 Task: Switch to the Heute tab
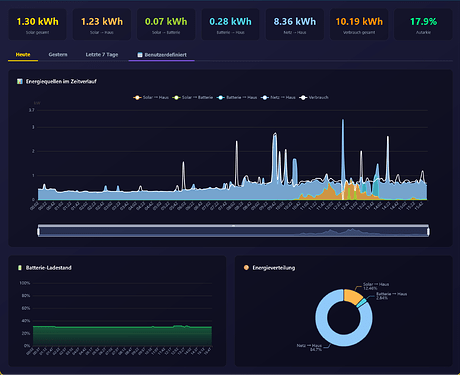[23, 55]
